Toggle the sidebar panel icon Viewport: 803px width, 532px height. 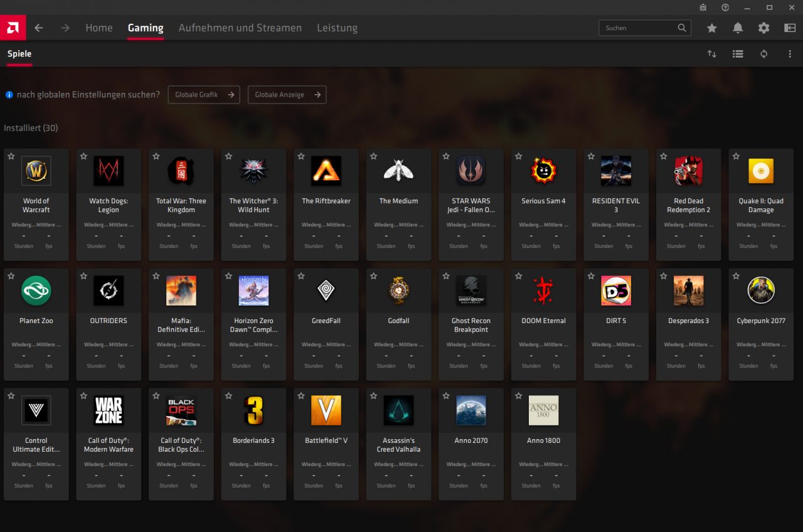coord(790,28)
